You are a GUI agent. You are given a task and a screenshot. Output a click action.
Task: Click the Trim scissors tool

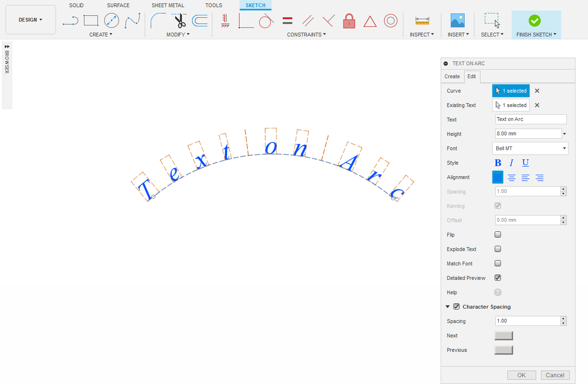point(179,21)
